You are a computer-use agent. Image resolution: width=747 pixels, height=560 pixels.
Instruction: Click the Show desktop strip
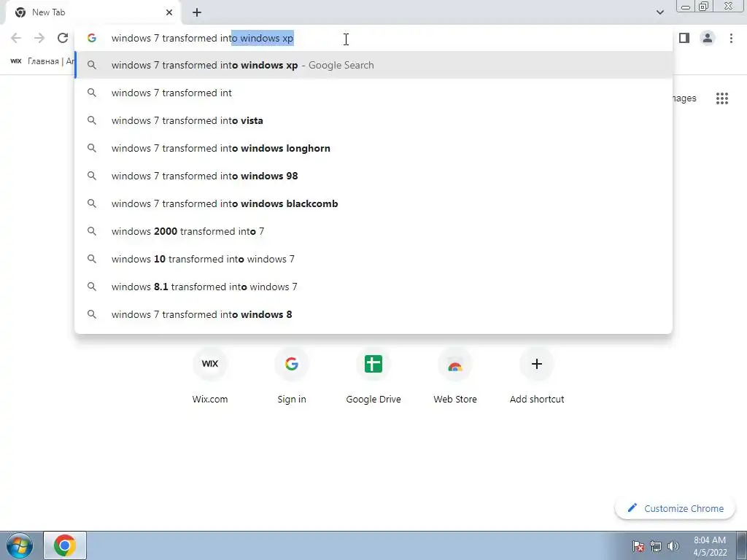point(742,545)
